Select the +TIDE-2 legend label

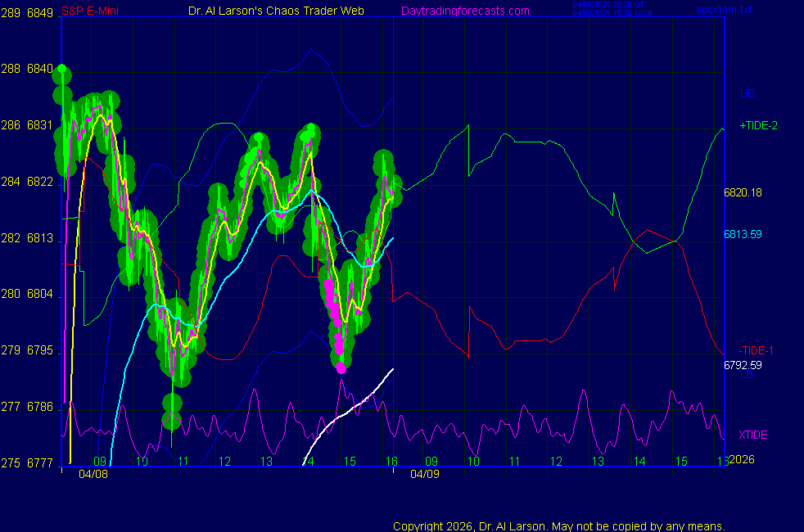click(x=757, y=125)
